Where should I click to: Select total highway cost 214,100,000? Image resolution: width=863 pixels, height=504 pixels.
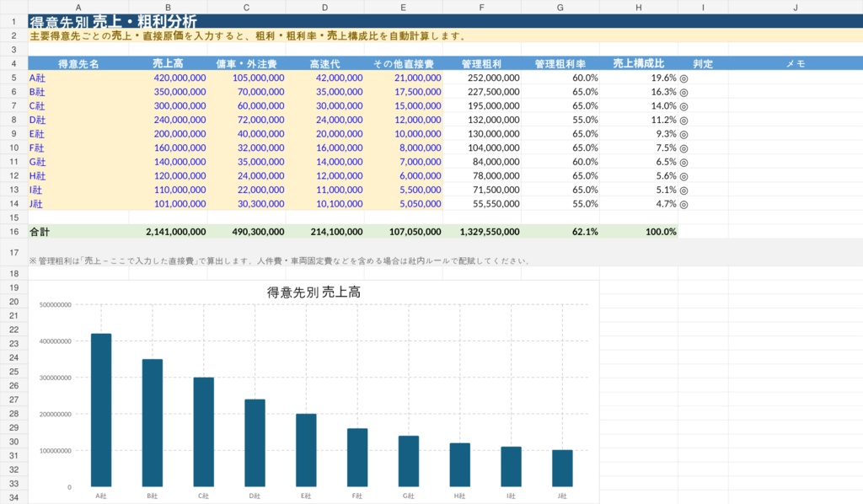tap(324, 232)
